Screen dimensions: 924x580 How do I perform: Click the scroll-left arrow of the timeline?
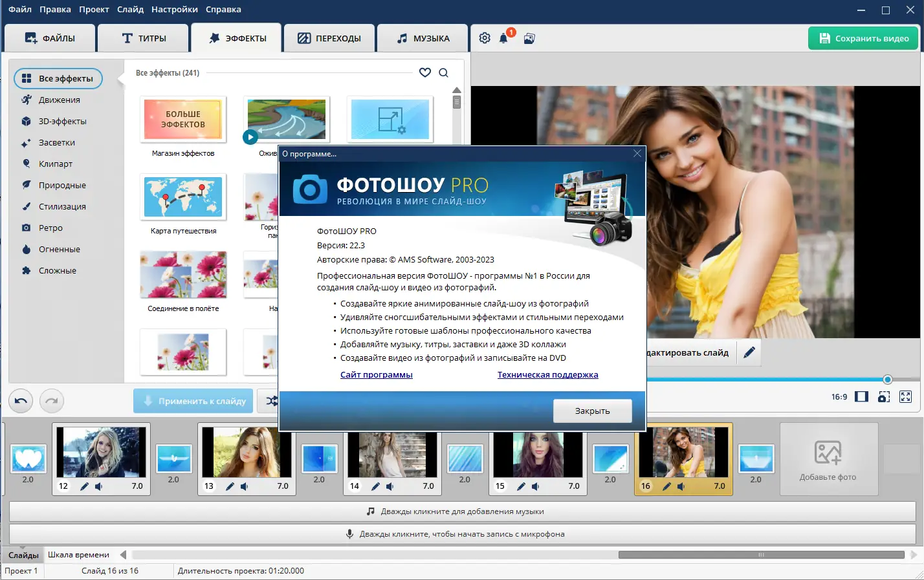[x=123, y=555]
